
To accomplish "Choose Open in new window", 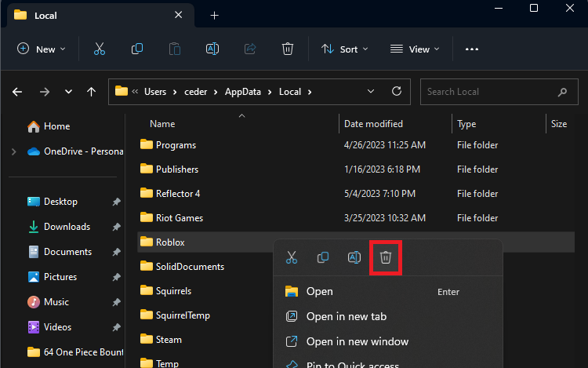I will [x=357, y=341].
